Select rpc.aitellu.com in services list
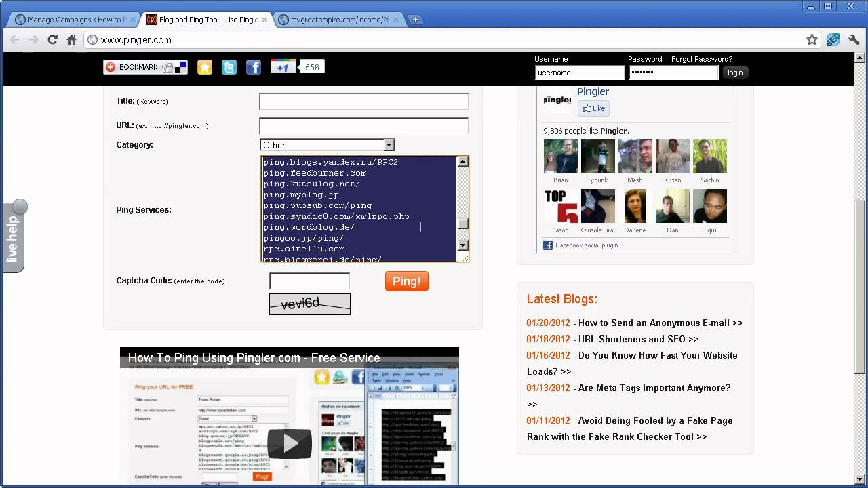 click(x=304, y=249)
